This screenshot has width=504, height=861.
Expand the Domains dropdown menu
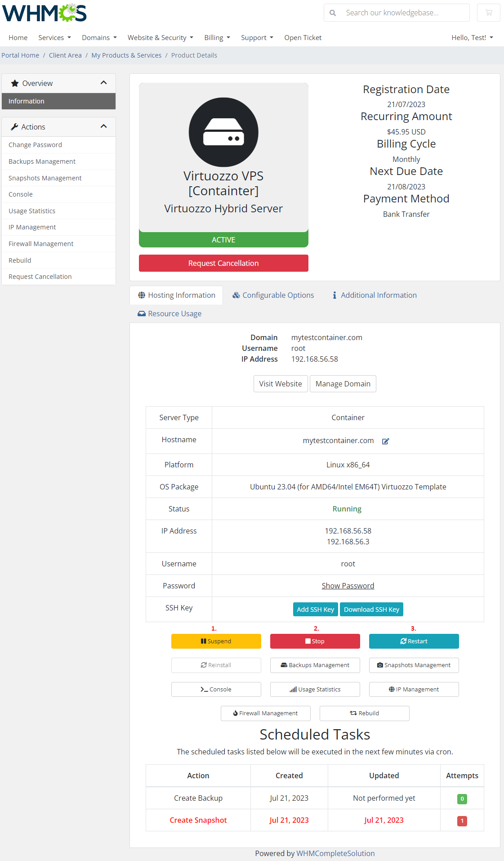tap(99, 38)
